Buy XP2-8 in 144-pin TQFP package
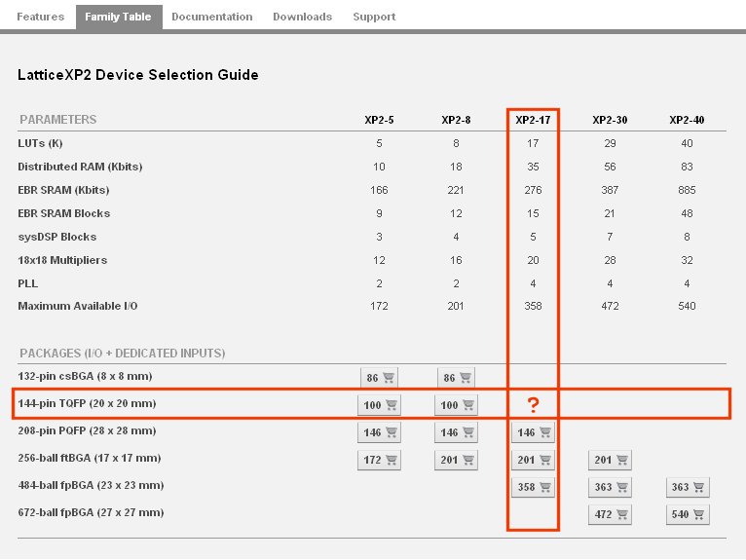This screenshot has height=560, width=746. [x=456, y=405]
